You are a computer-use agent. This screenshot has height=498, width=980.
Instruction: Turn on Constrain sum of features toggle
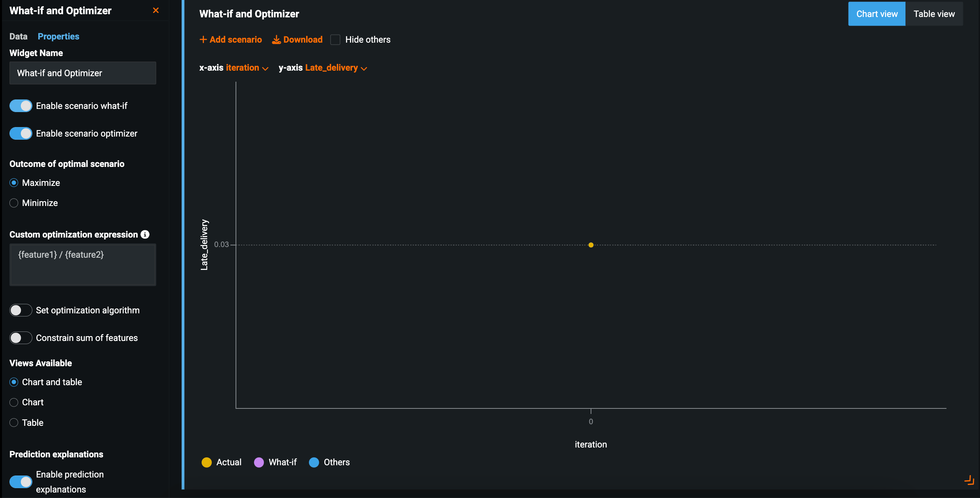pyautogui.click(x=21, y=338)
